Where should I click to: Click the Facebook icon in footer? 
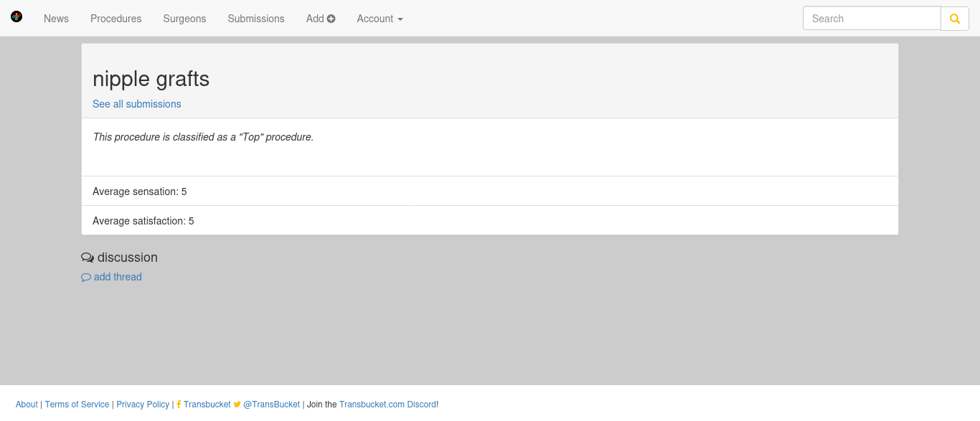click(179, 405)
